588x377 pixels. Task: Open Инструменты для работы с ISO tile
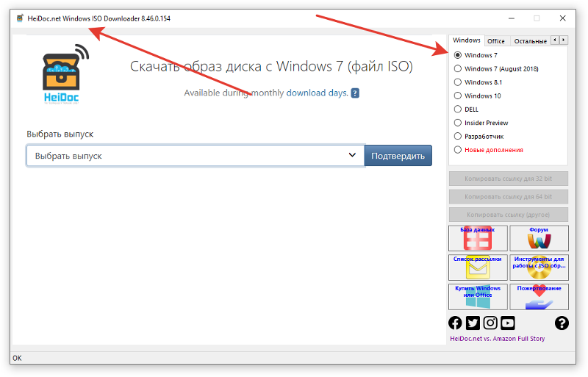click(539, 268)
